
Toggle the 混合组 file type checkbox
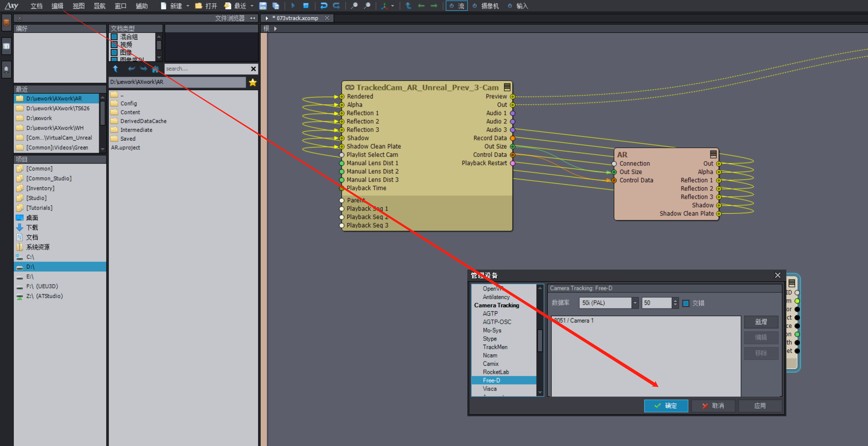[x=114, y=37]
